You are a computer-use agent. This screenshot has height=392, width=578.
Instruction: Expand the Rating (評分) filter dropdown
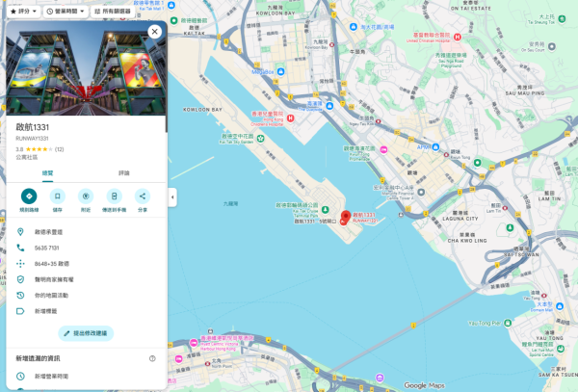pos(23,12)
